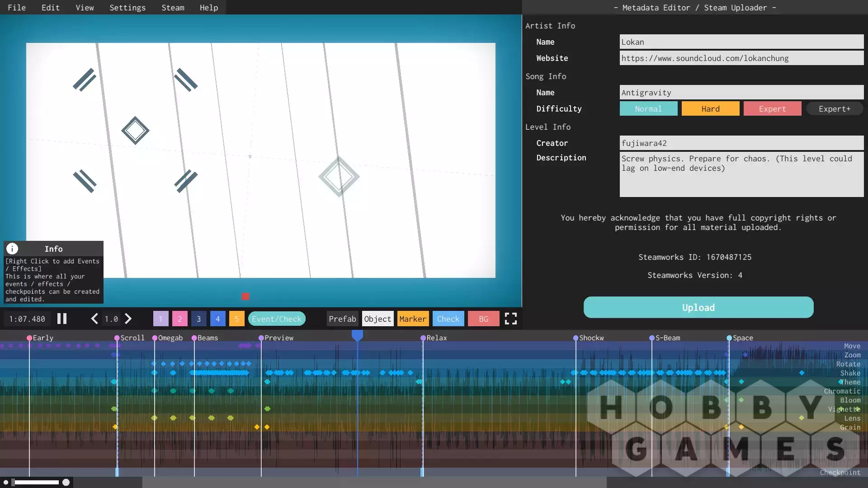868x488 pixels.
Task: Select timeline layer 2 button
Action: click(179, 319)
